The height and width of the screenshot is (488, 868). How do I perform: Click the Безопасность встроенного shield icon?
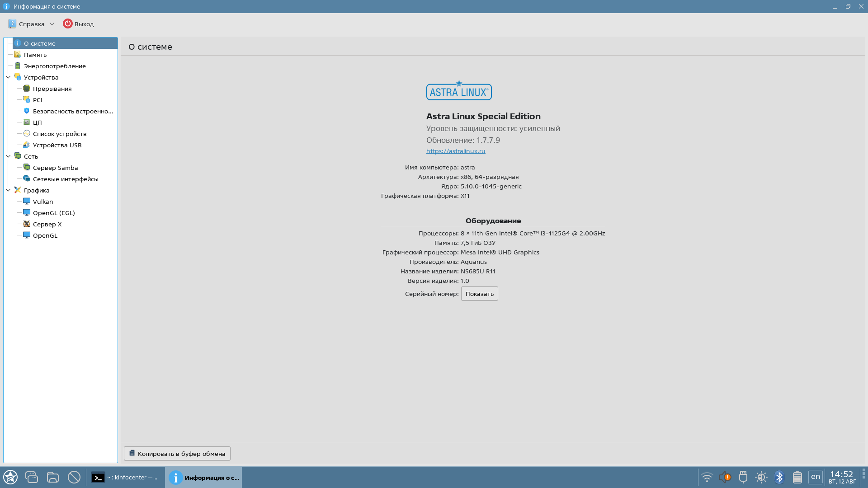[27, 111]
